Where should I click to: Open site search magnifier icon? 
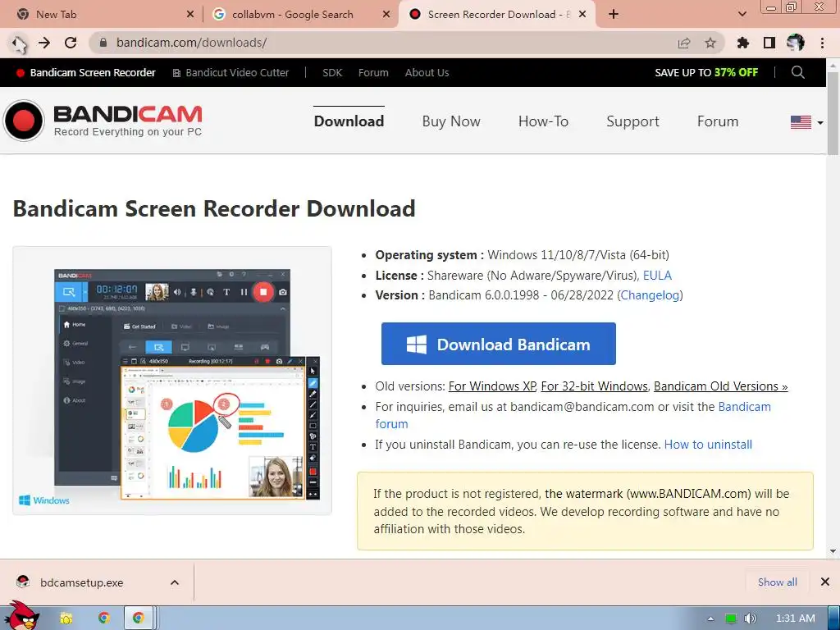point(797,72)
